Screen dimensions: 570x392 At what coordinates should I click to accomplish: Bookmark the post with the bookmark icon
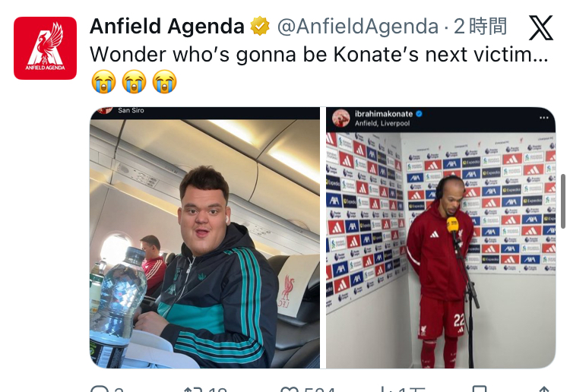coord(479,389)
